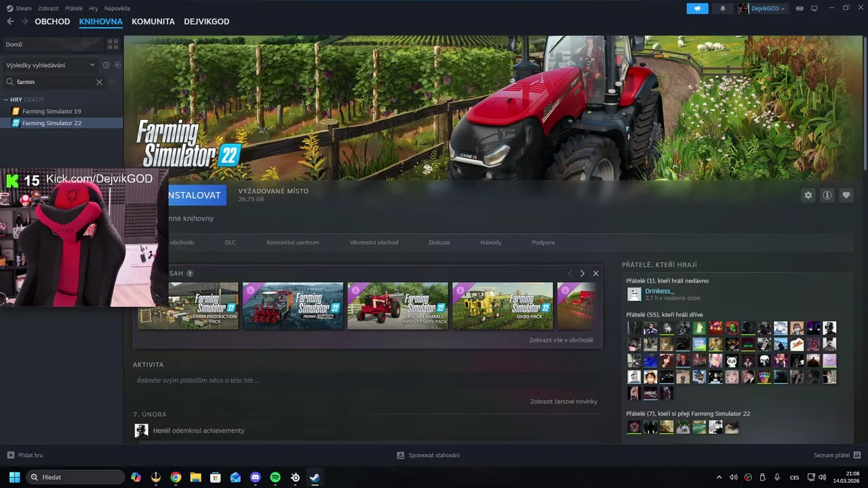Expand the Výsledky vyhledávání dropdown
The width and height of the screenshot is (868, 488).
click(51, 65)
